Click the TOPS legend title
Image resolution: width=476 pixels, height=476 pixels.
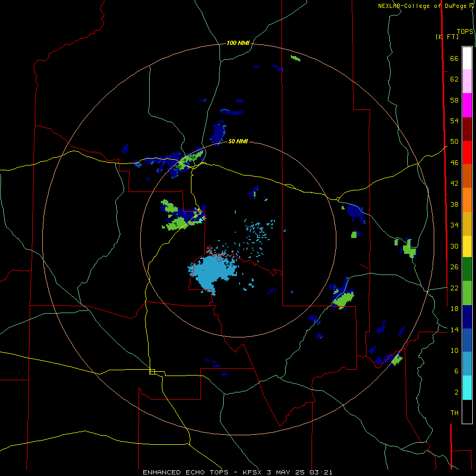[x=465, y=32]
